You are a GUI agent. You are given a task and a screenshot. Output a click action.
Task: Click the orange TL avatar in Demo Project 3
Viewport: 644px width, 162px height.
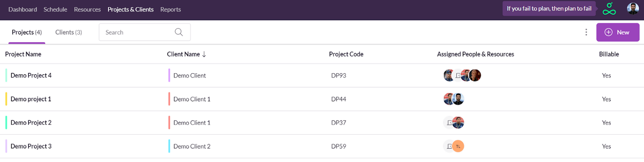click(458, 146)
